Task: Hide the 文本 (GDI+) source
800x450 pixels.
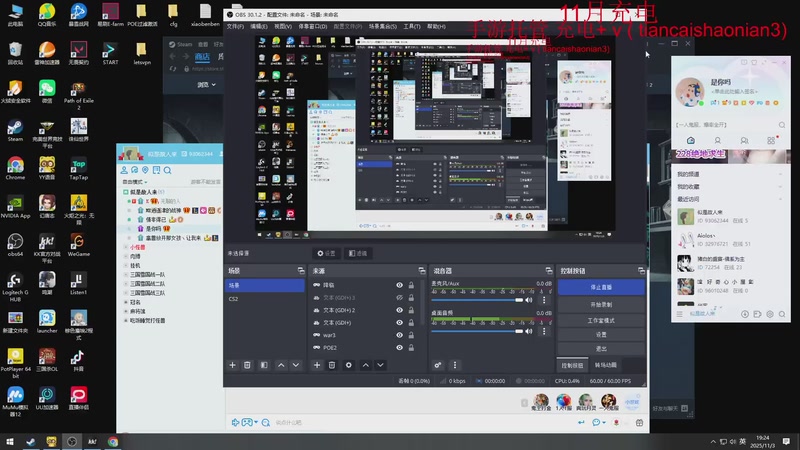Action: pyautogui.click(x=399, y=322)
